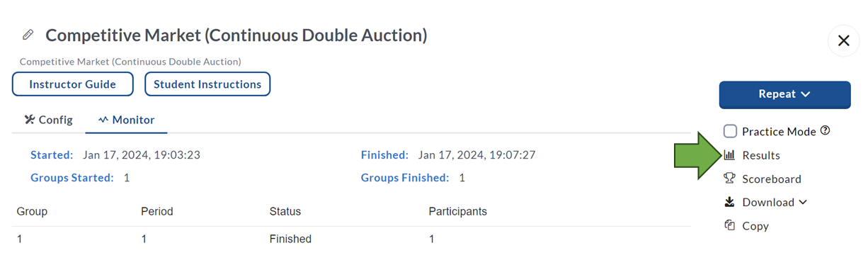Open the Results link
The height and width of the screenshot is (265, 868).
tap(761, 155)
